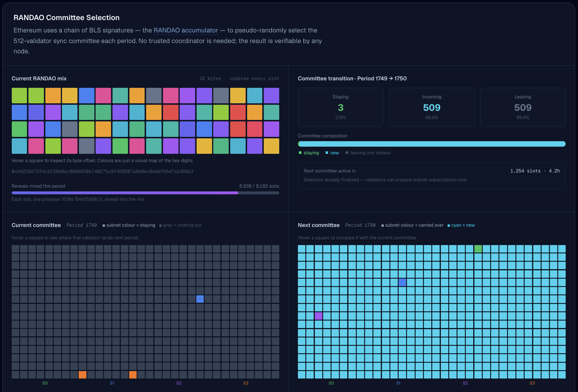
Task: Click the Committee composition bar
Action: (432, 144)
